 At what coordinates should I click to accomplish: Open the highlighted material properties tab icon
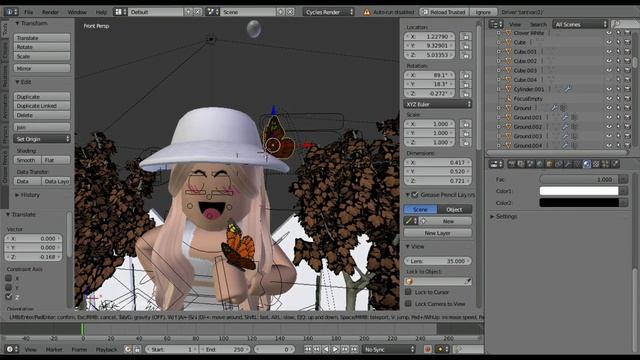pyautogui.click(x=587, y=164)
